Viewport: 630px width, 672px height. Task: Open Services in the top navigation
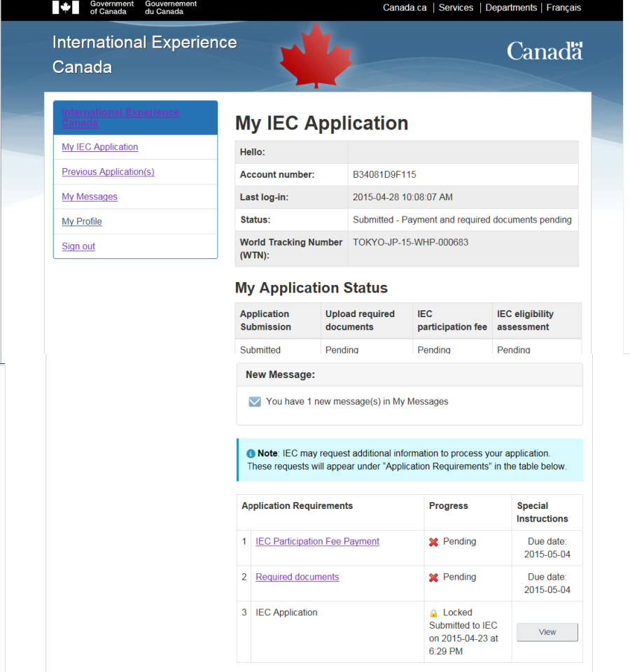point(456,8)
